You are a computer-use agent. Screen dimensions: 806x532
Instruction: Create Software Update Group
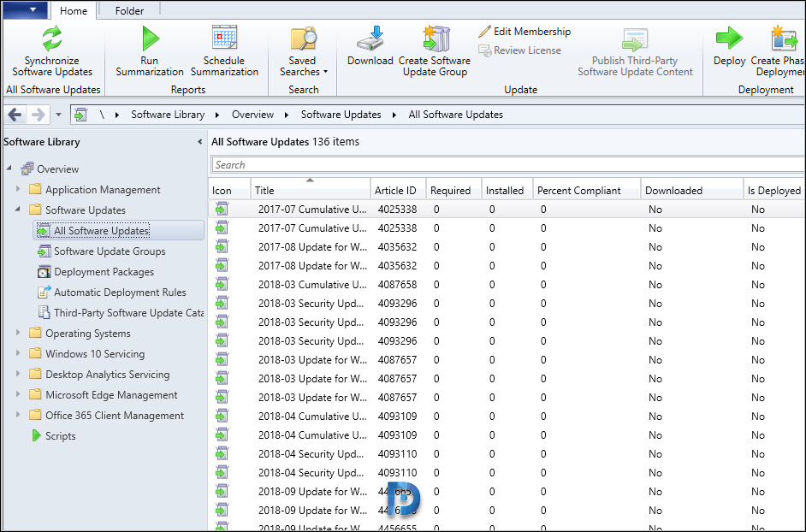pyautogui.click(x=435, y=51)
